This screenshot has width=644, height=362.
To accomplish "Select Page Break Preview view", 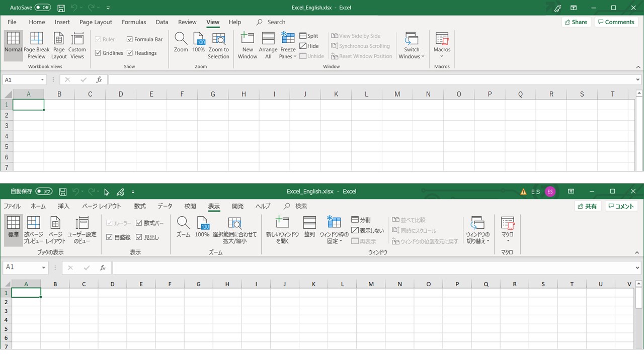I will click(36, 45).
